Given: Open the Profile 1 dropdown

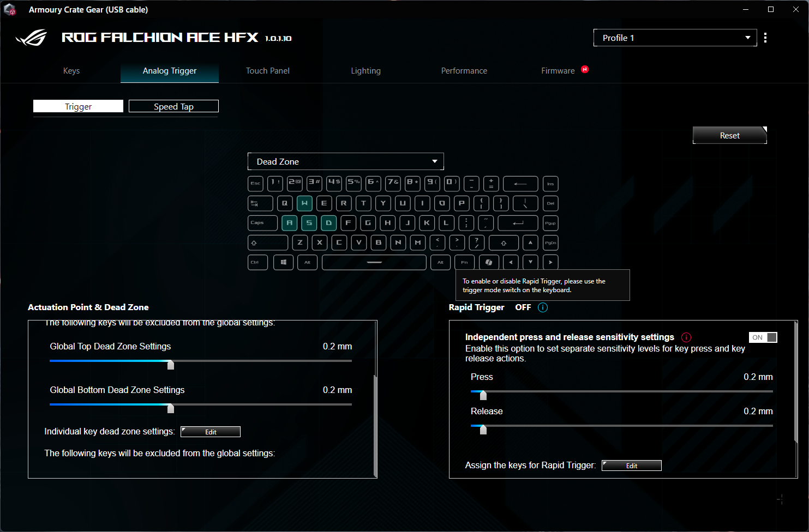Looking at the screenshot, I should tap(675, 38).
